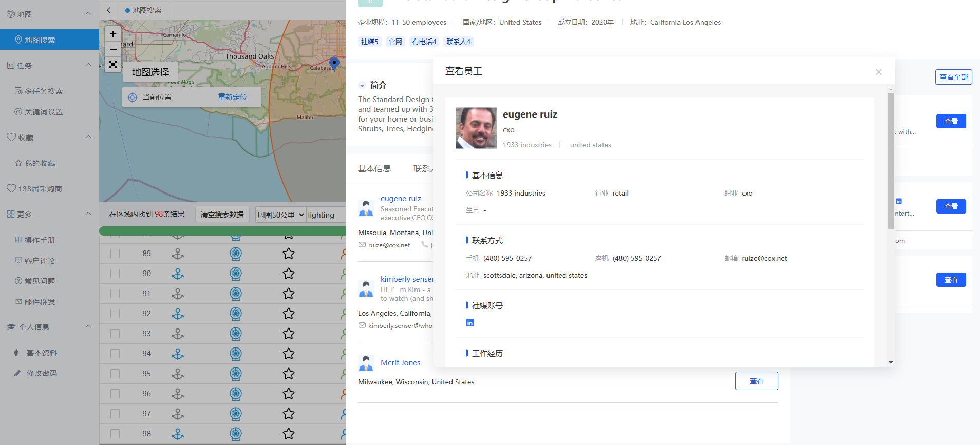Click the dialog's vertical scrollbar

(x=891, y=161)
